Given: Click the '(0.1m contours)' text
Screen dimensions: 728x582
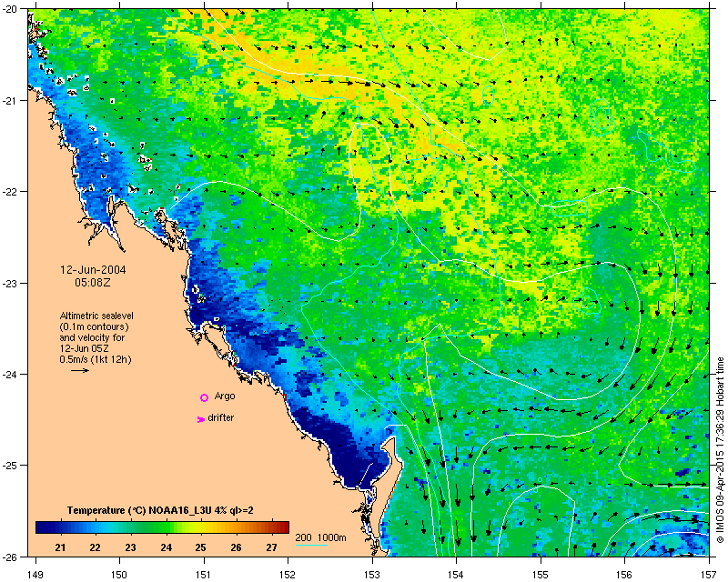Looking at the screenshot, I should pyautogui.click(x=95, y=326).
